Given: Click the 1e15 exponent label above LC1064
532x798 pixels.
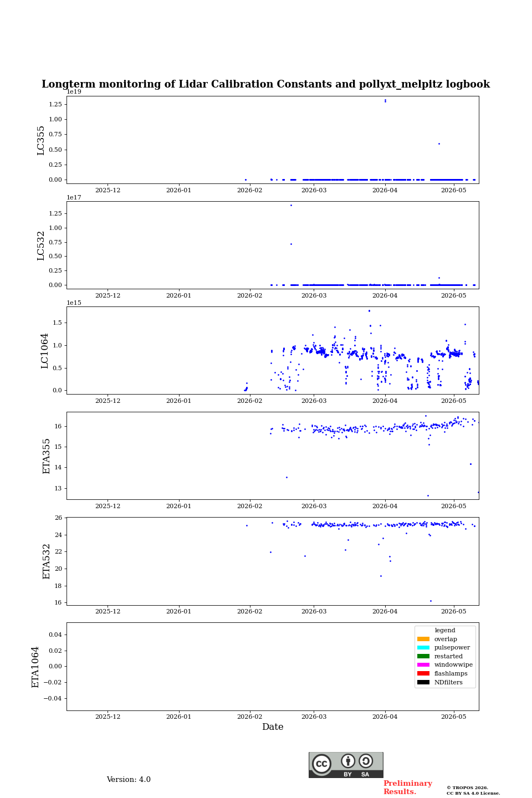Looking at the screenshot, I should click(74, 303).
